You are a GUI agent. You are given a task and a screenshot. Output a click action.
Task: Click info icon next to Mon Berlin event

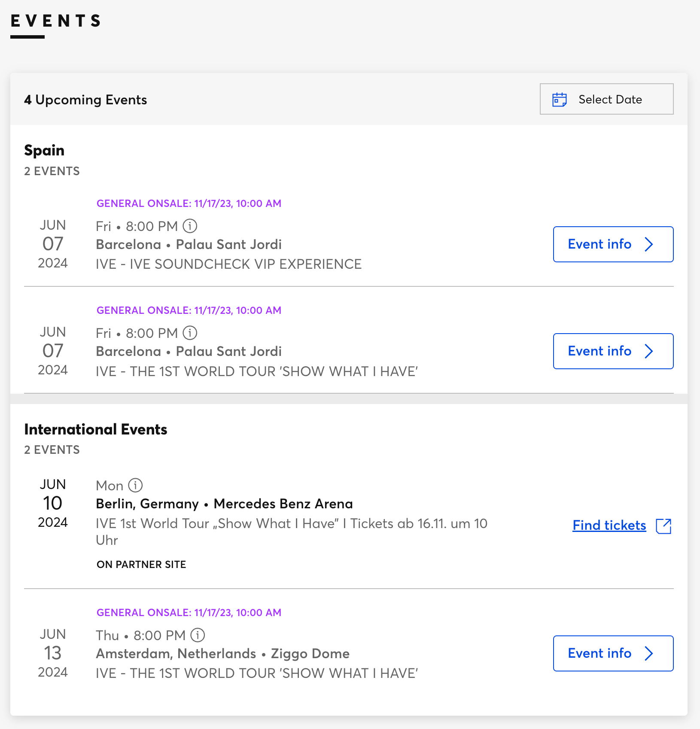135,485
